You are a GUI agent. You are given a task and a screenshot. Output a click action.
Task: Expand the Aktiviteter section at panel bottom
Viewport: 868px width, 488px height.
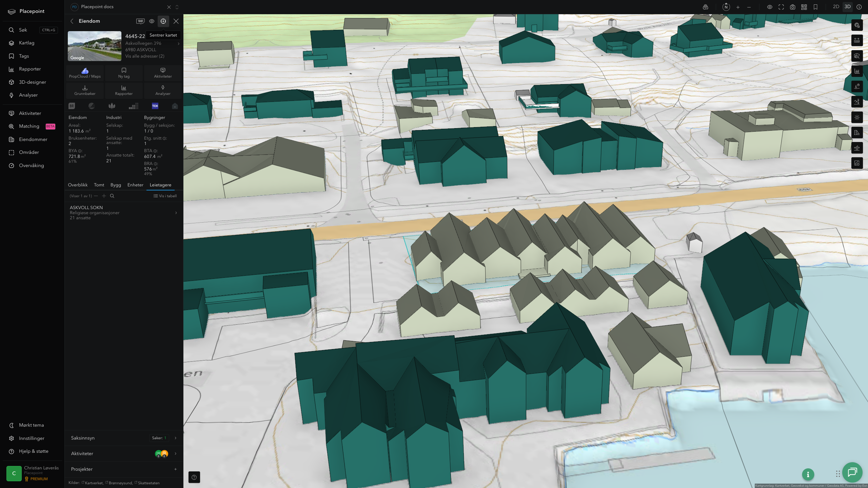(x=124, y=453)
